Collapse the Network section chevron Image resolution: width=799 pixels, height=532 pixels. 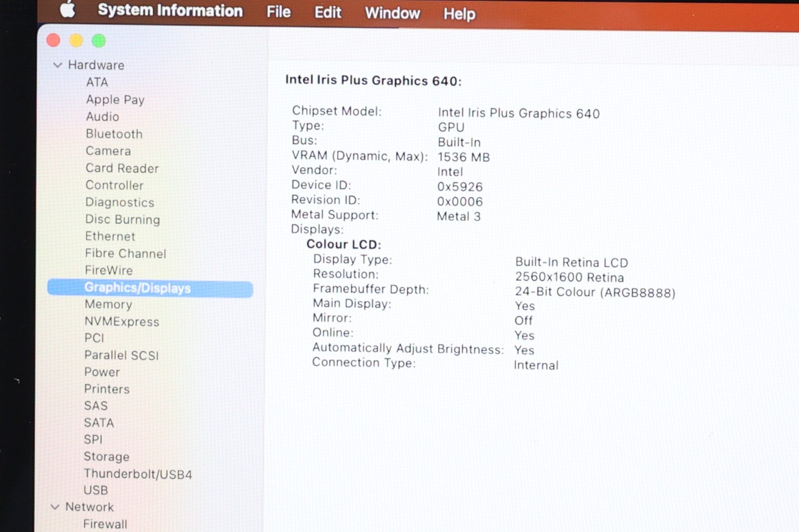55,507
